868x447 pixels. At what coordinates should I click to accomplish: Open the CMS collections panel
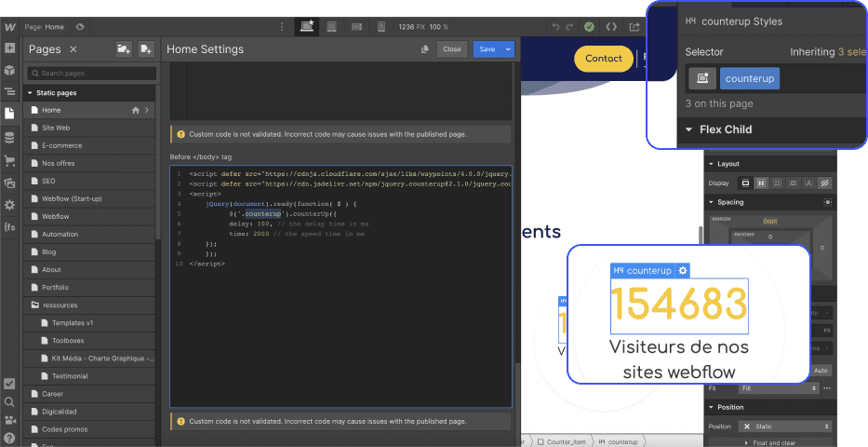pyautogui.click(x=10, y=138)
